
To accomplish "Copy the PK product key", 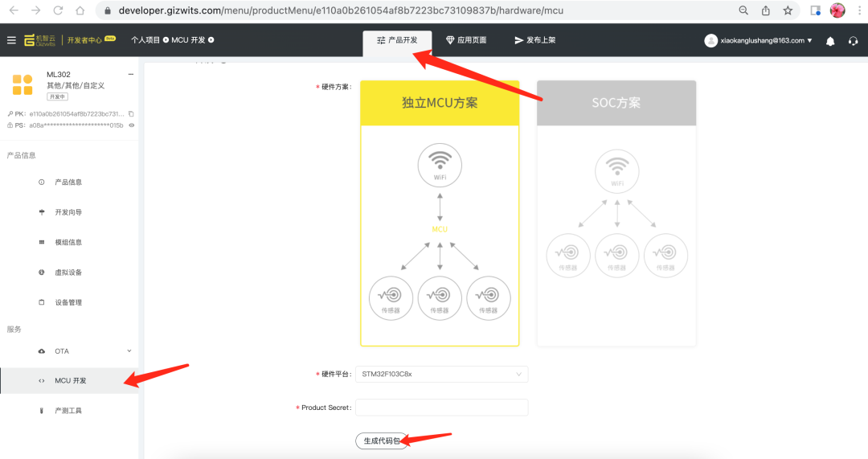I will (131, 113).
